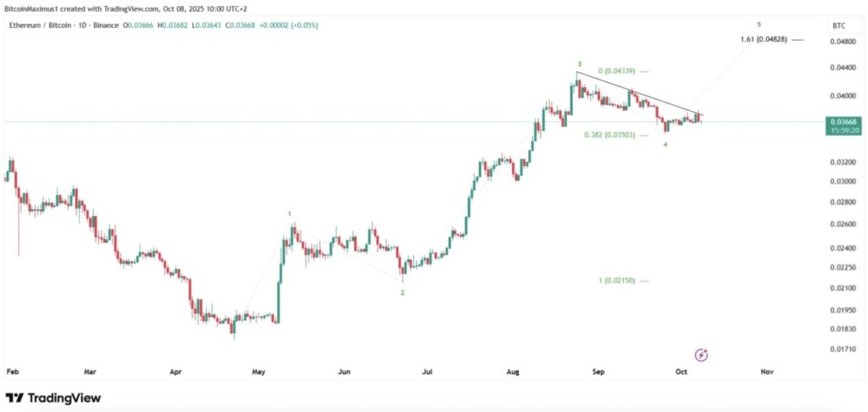Select the 0 (0.04339) Fibonacci level label
The width and height of the screenshot is (868, 412).
615,71
